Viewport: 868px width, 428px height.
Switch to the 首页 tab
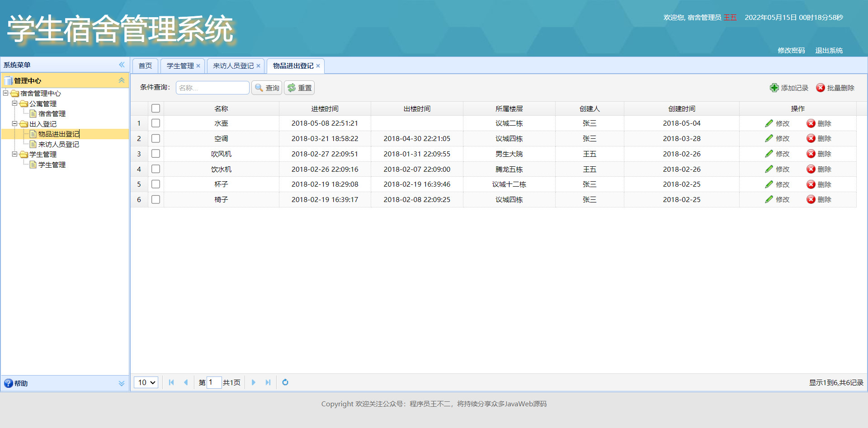[145, 66]
